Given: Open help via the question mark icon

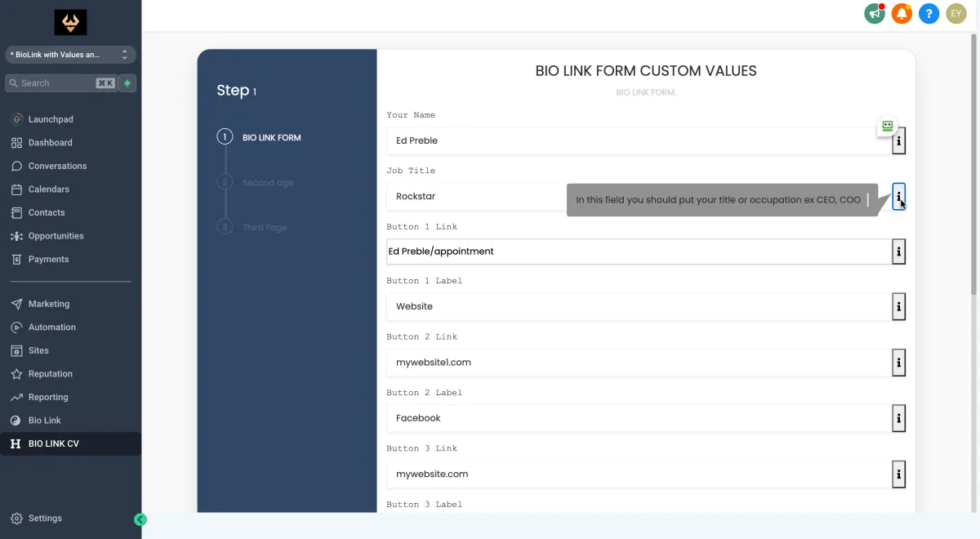Looking at the screenshot, I should [x=929, y=13].
